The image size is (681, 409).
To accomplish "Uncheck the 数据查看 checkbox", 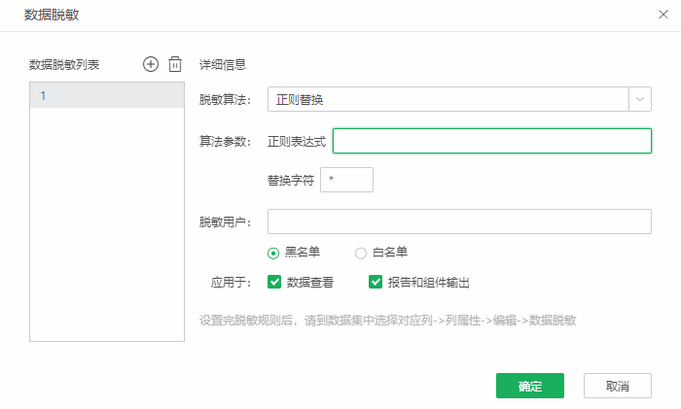I will [274, 282].
